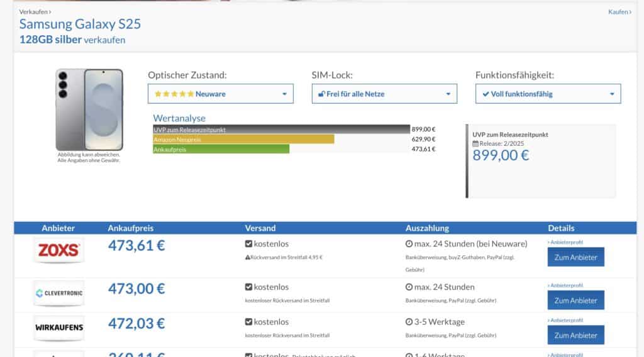Viewport: 644px width, 357px height.
Task: Click the Verkaufen breadcrumb link
Action: tap(35, 12)
